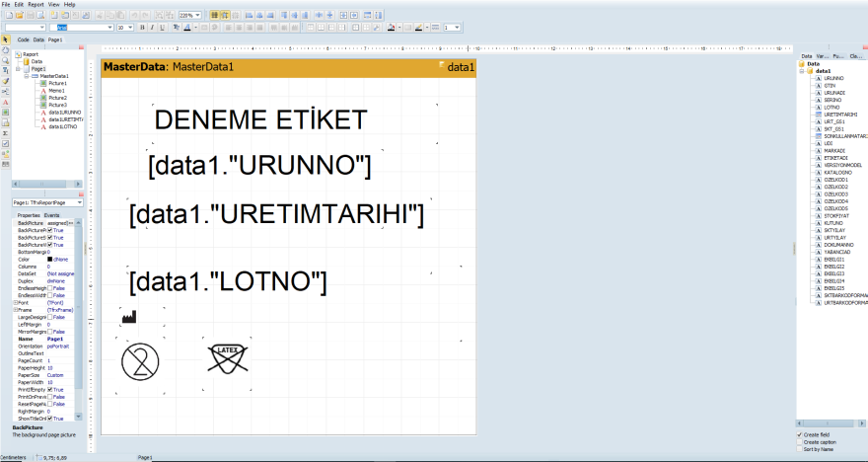The height and width of the screenshot is (462, 868).
Task: Select the arrow pointer tool
Action: [x=6, y=39]
